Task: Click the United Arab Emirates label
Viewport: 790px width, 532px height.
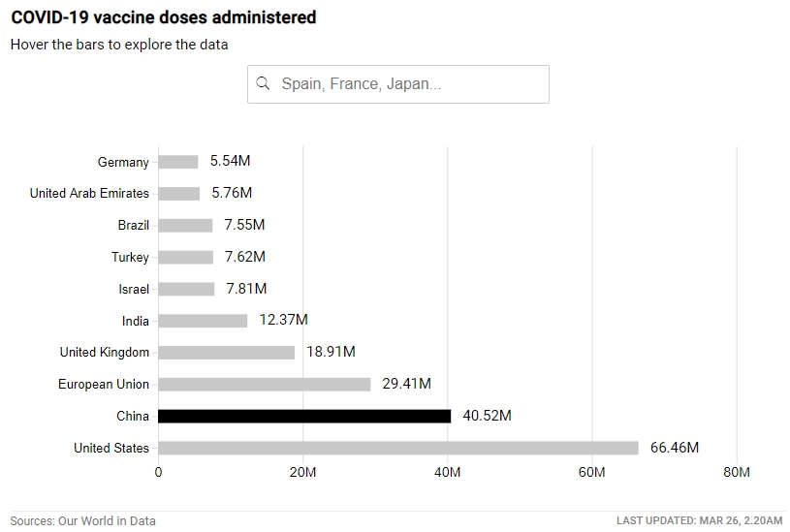Action: coord(90,194)
